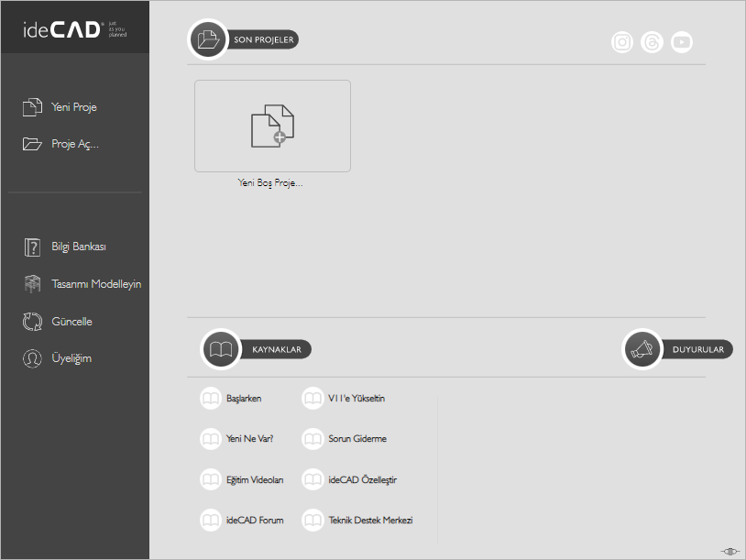
Task: Select Proje Aç... in the sidebar
Action: [x=75, y=144]
